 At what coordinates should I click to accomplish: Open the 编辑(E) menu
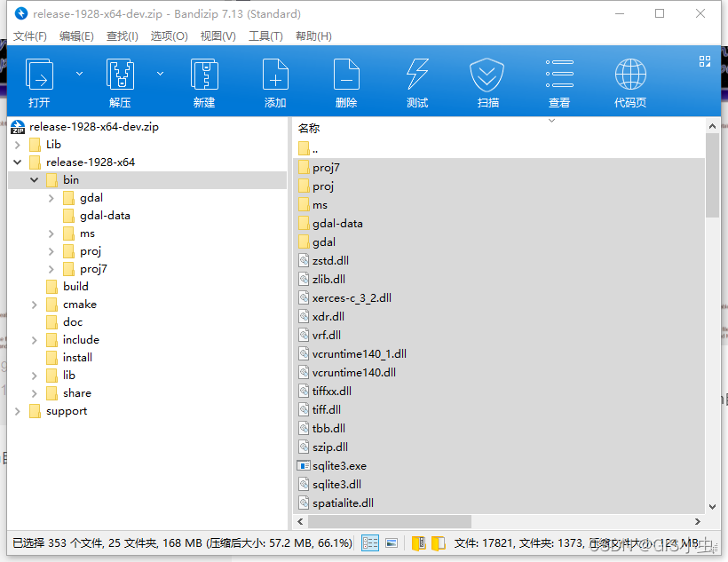pos(76,36)
